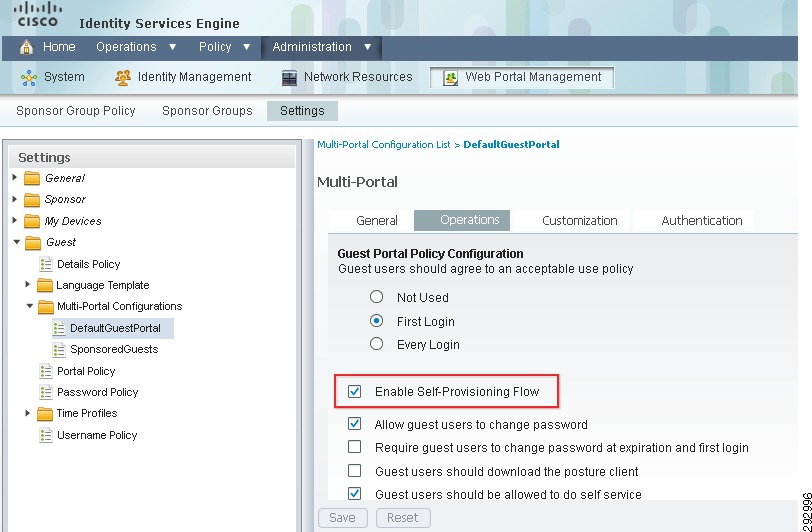Click the General folder icon
This screenshot has width=812, height=532.
32,178
